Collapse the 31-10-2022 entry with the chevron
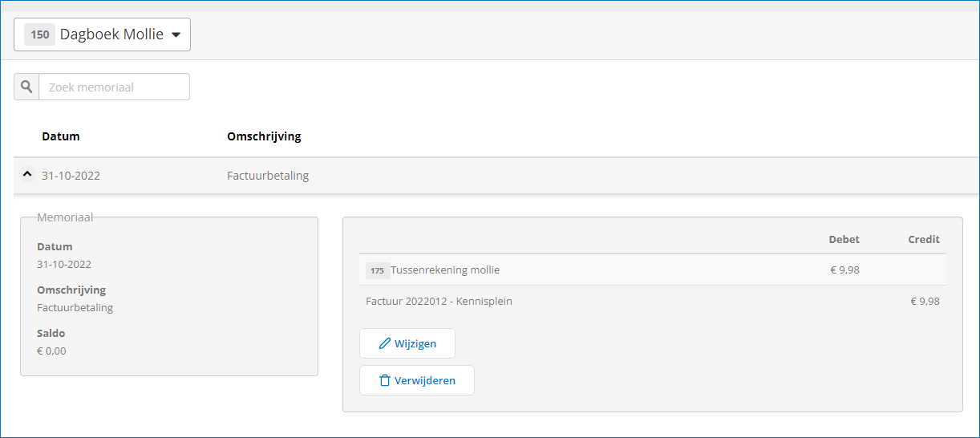This screenshot has height=438, width=980. pos(27,174)
